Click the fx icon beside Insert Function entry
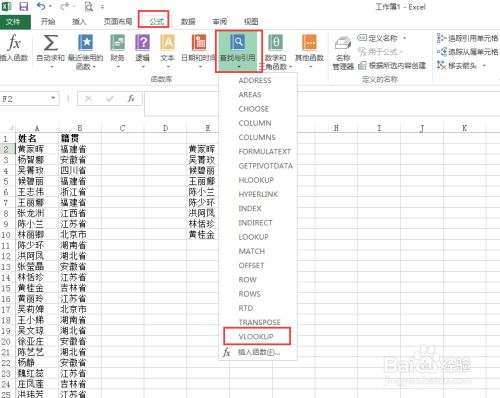The height and width of the screenshot is (398, 500). (x=227, y=352)
